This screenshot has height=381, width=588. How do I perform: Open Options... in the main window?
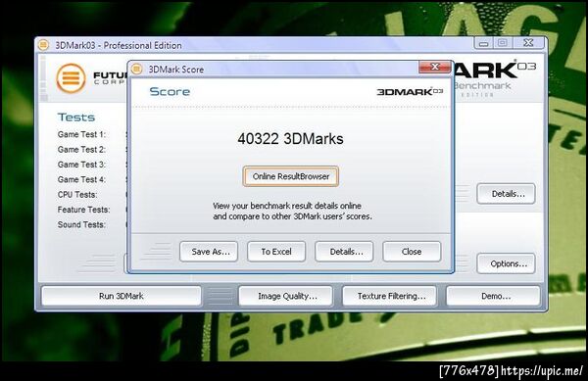click(507, 263)
